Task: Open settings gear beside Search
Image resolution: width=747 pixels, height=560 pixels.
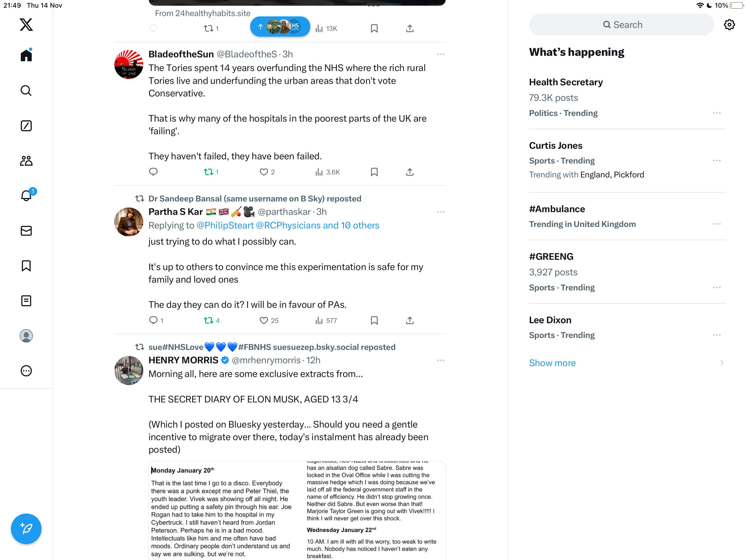Action: point(729,25)
